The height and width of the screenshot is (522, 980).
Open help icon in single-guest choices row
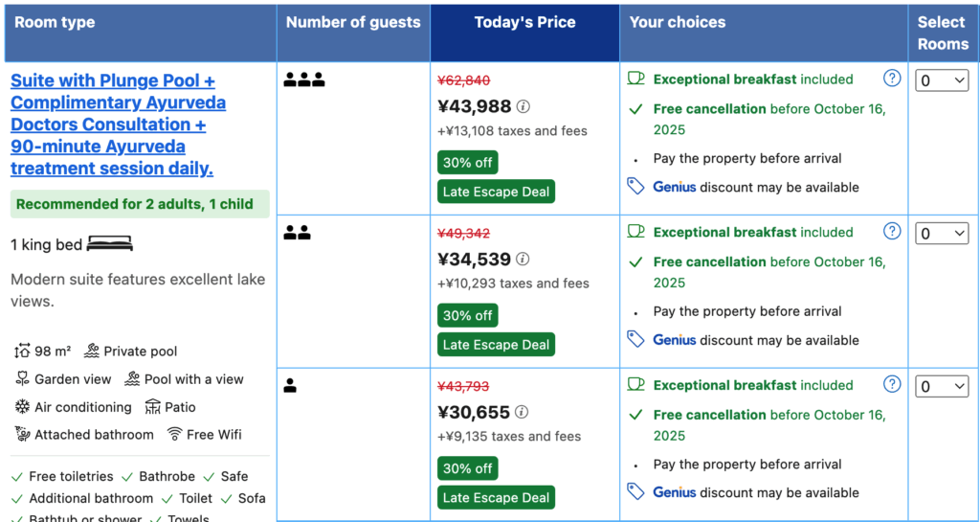click(892, 384)
